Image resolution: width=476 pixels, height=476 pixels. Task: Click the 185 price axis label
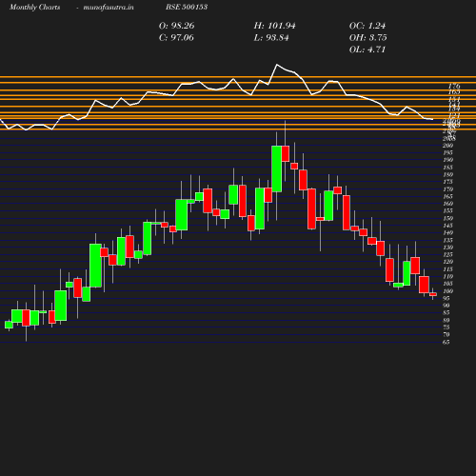[447, 168]
